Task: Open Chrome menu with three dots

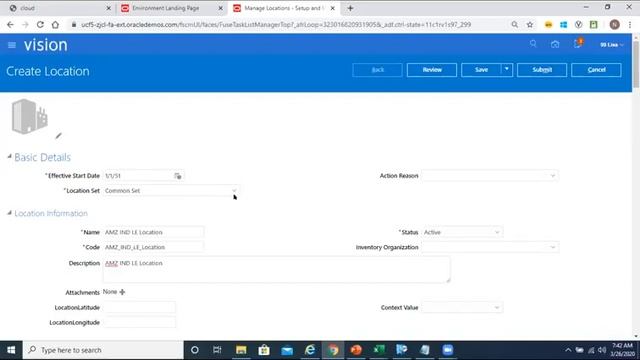Action: [x=630, y=25]
